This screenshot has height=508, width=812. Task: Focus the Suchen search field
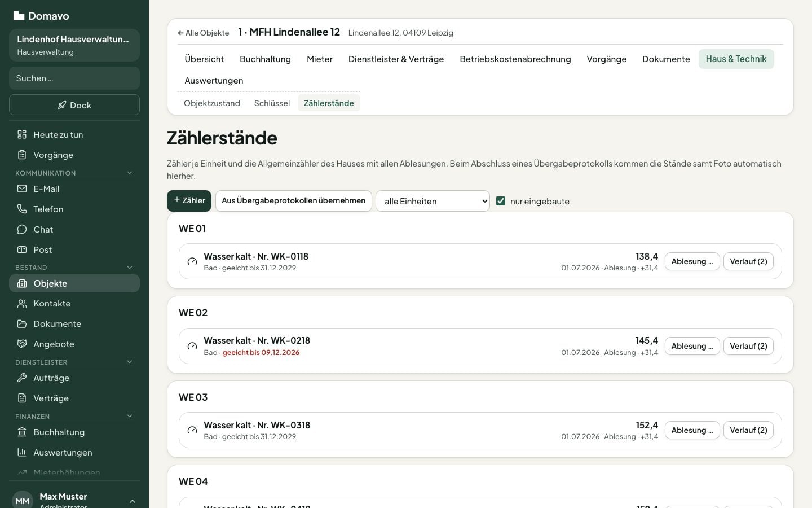(x=74, y=78)
